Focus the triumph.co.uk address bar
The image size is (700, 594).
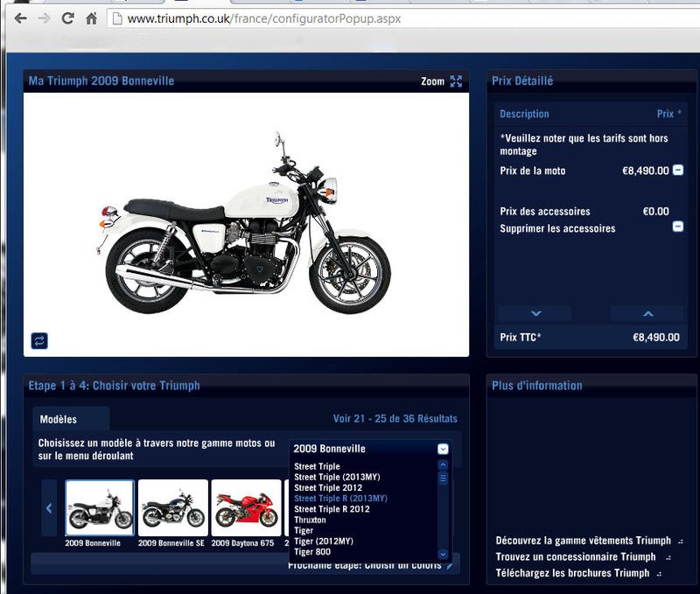(x=402, y=18)
